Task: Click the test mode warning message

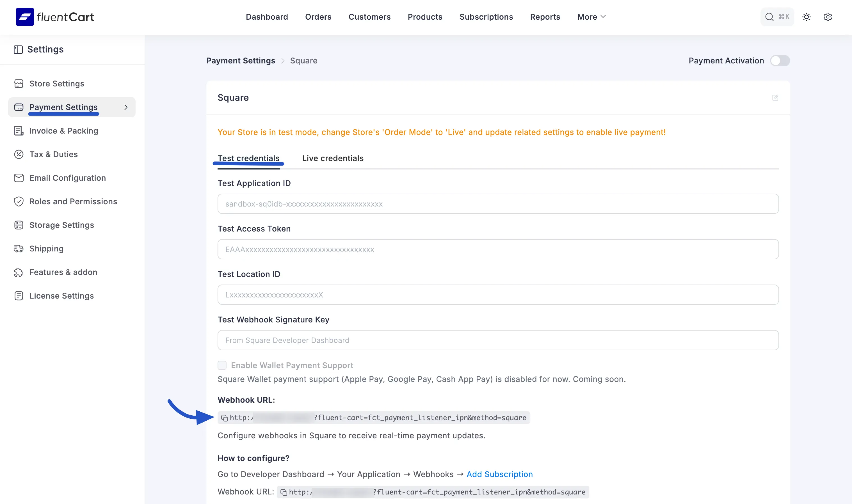Action: pos(441,132)
